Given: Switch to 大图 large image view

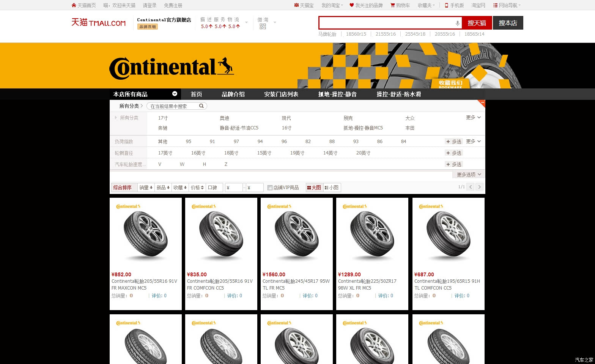Looking at the screenshot, I should pyautogui.click(x=314, y=188).
